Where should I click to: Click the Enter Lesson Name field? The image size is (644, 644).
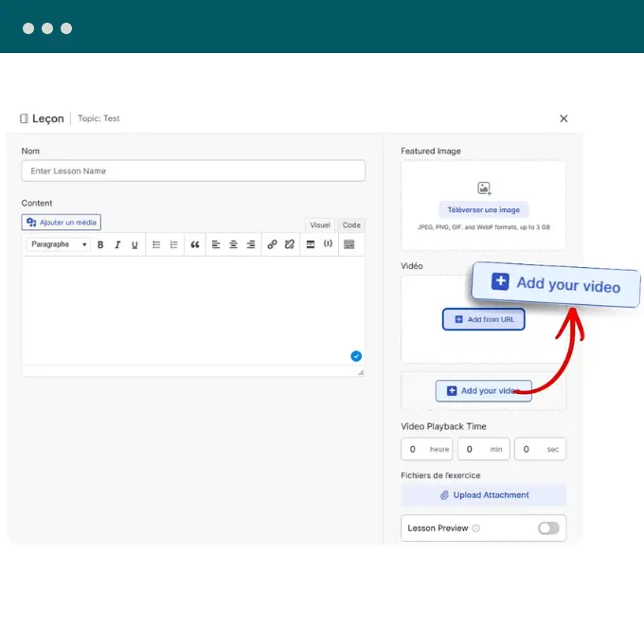[193, 170]
